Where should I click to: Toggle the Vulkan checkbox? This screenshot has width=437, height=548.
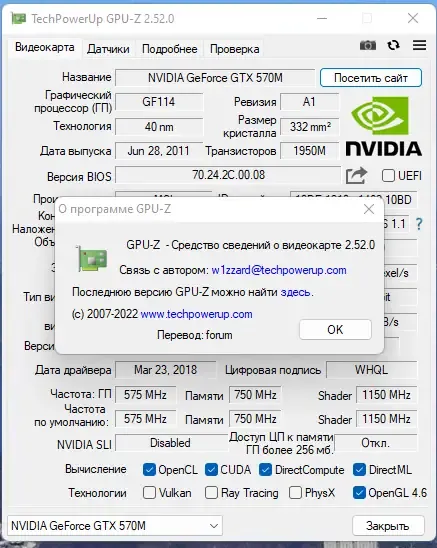149,493
